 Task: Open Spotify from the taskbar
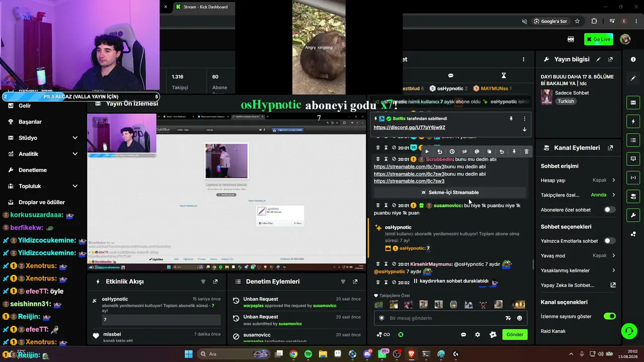[x=308, y=354]
